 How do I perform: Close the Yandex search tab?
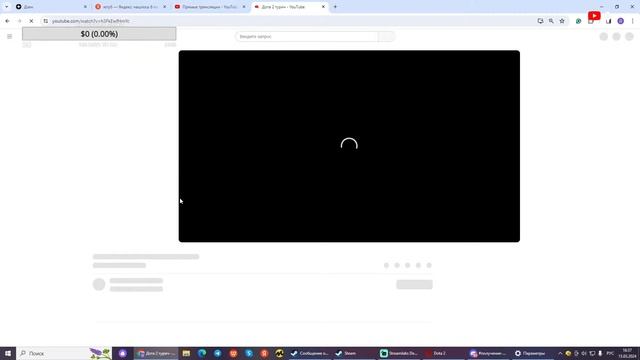(x=164, y=7)
